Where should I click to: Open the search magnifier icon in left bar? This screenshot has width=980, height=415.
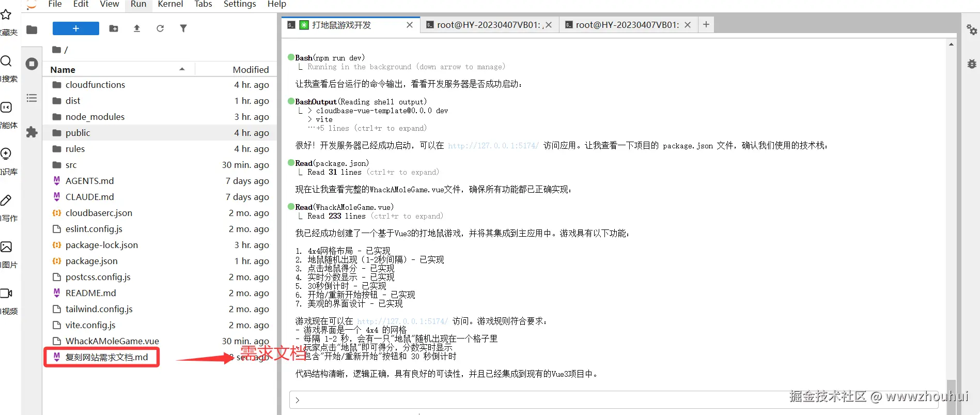6,61
